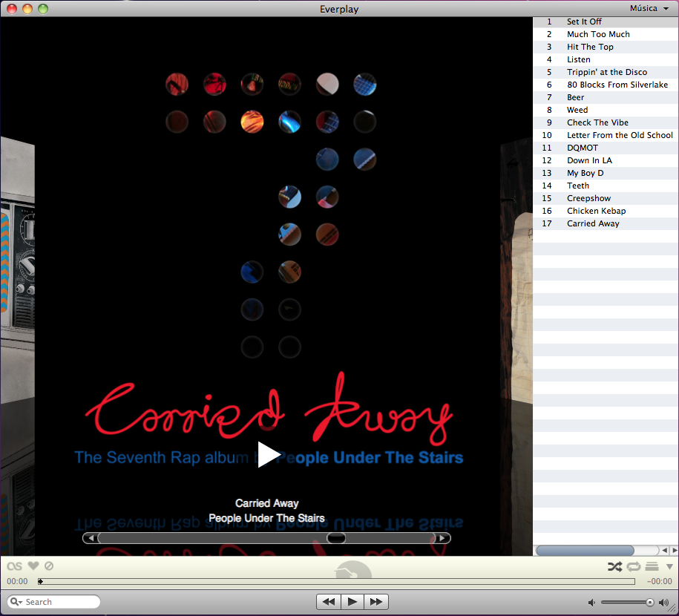Select track "Much Too Much"

(606, 34)
